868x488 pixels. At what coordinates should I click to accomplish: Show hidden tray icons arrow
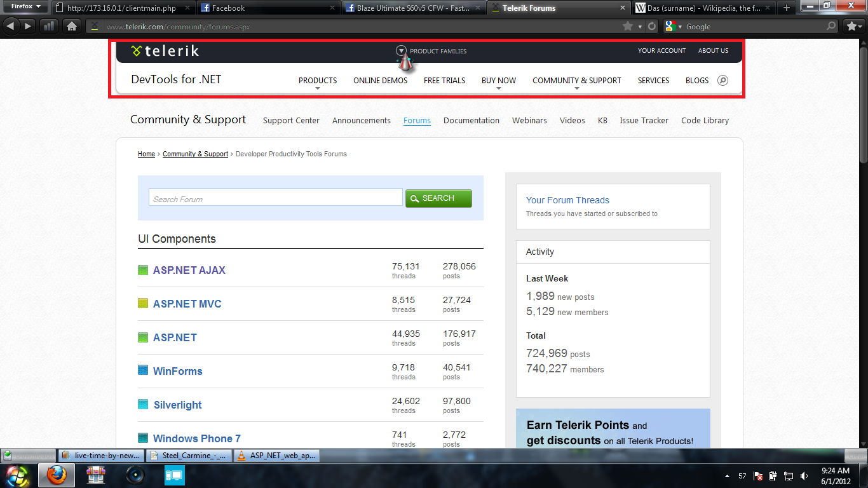pyautogui.click(x=727, y=476)
